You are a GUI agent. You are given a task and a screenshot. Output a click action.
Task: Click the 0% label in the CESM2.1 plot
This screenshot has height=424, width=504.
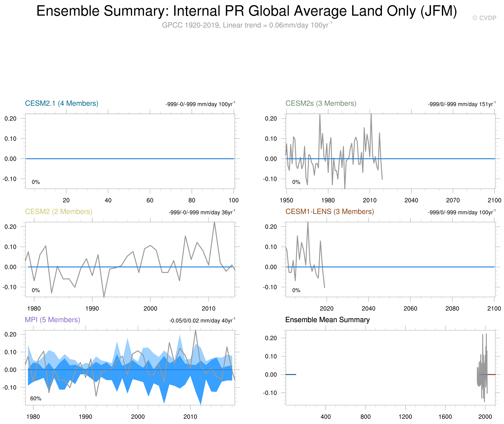click(36, 182)
